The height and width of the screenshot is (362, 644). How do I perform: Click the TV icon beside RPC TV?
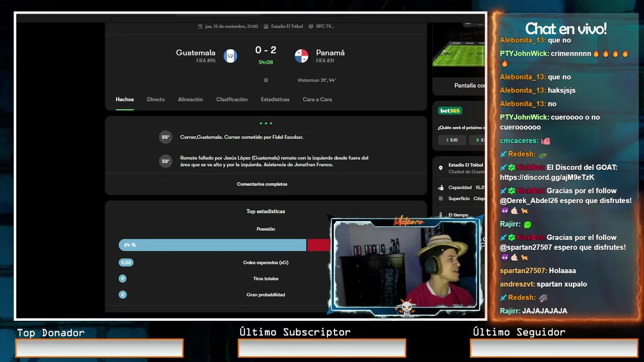tap(311, 27)
